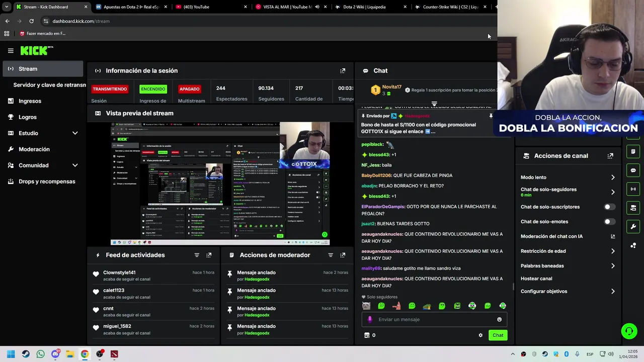Open external link for Moderación del chat con IA
644x362 pixels.
click(613, 236)
